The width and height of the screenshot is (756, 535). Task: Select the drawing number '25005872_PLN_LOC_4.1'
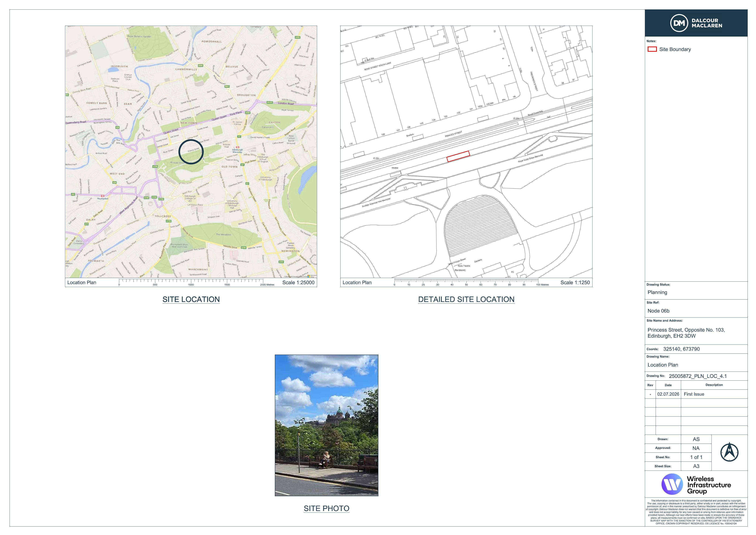[x=698, y=376]
